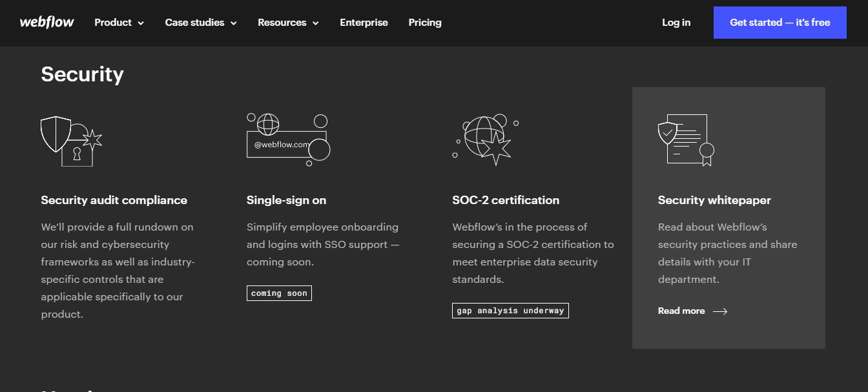868x392 pixels.
Task: Select the Security whitepaper heading
Action: (x=714, y=200)
